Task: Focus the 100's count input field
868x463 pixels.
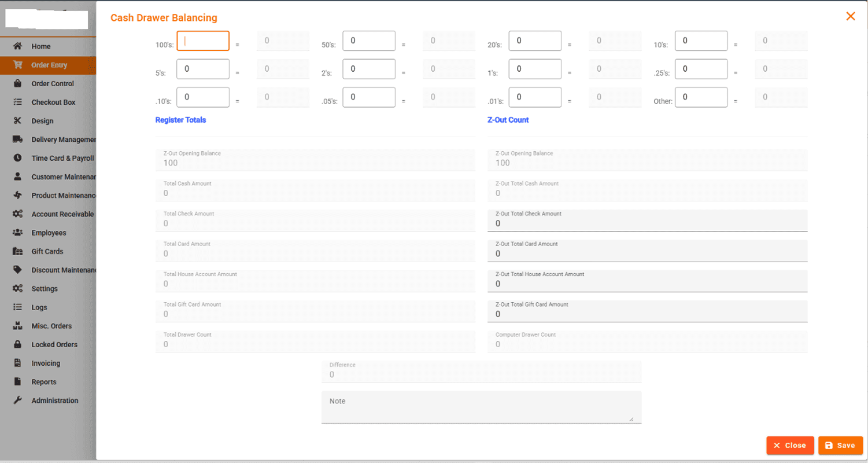Action: (x=203, y=41)
